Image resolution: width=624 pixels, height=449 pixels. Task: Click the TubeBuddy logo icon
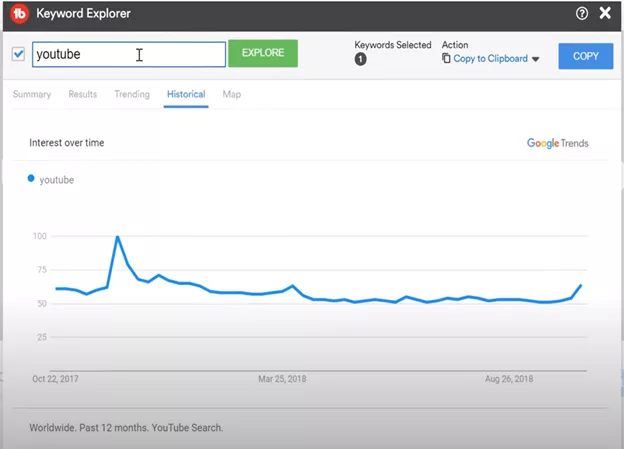(x=19, y=14)
